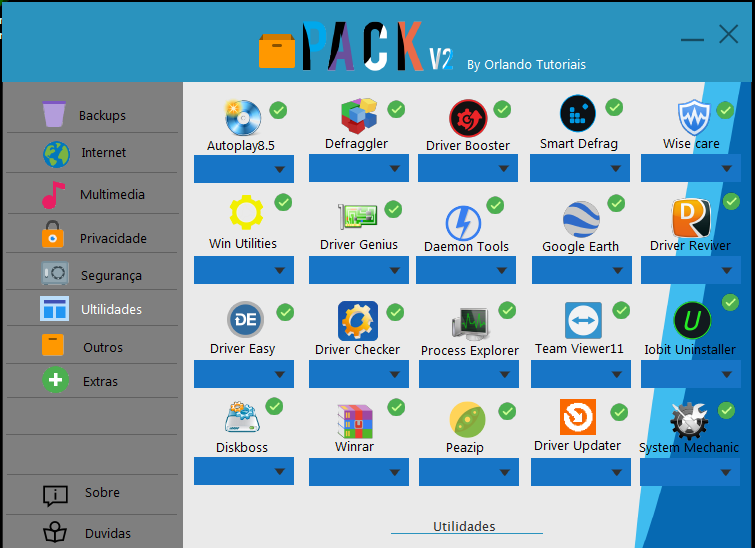The width and height of the screenshot is (755, 548).
Task: Open the dropdown under Diskboss
Action: 244,471
